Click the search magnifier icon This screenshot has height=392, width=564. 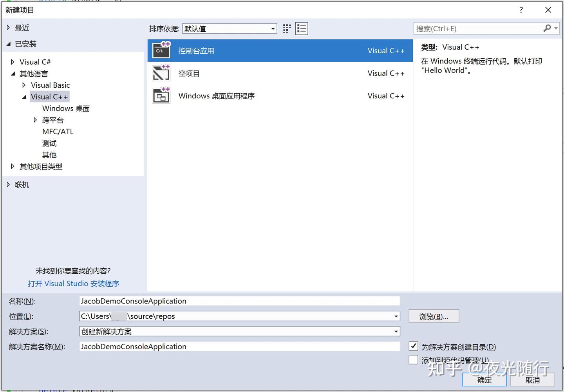pyautogui.click(x=547, y=28)
